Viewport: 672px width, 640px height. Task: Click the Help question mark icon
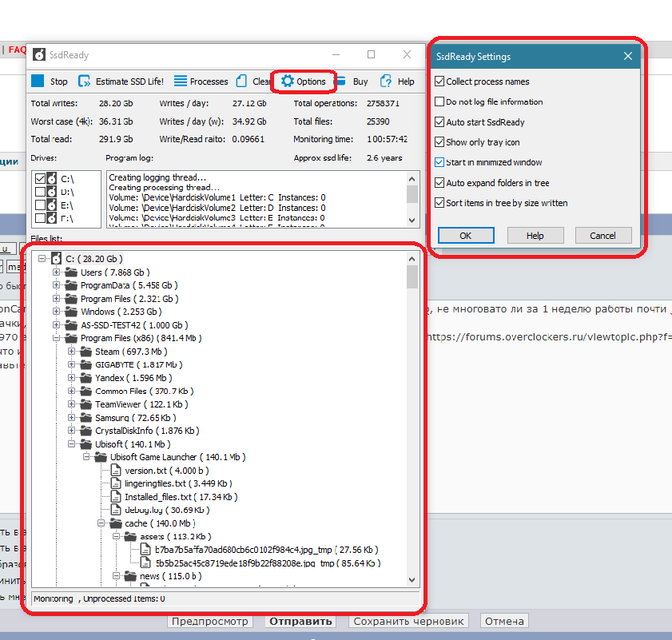tap(386, 81)
